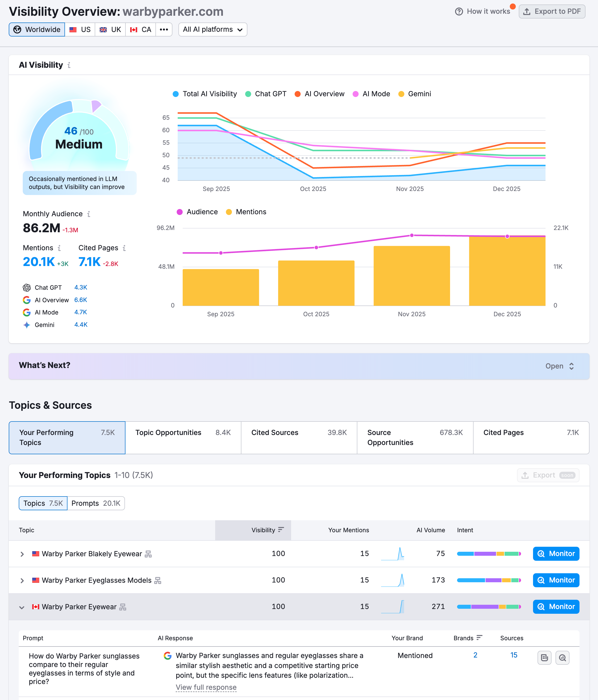Click the info icon next to AI Visibility
The width and height of the screenshot is (598, 700).
coord(69,65)
